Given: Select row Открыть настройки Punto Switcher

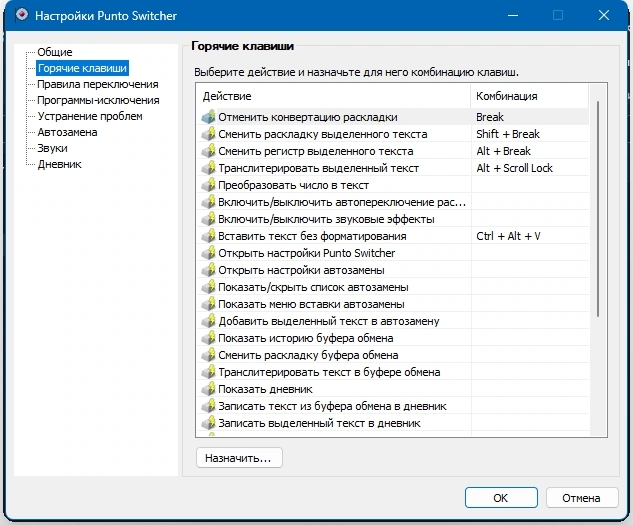Looking at the screenshot, I should click(x=392, y=253).
